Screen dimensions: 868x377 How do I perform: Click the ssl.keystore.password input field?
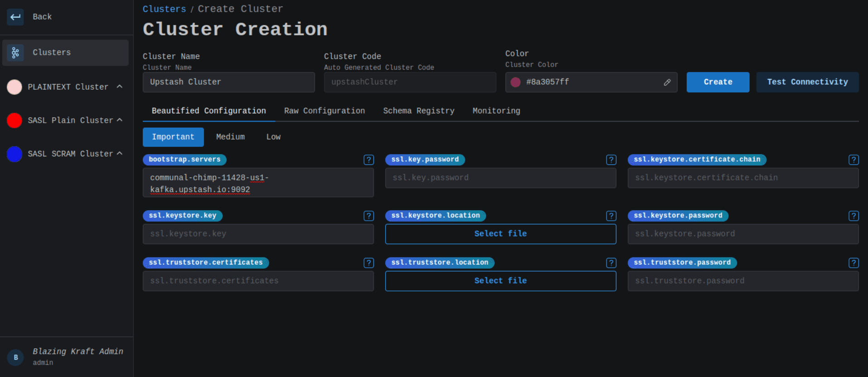point(743,234)
